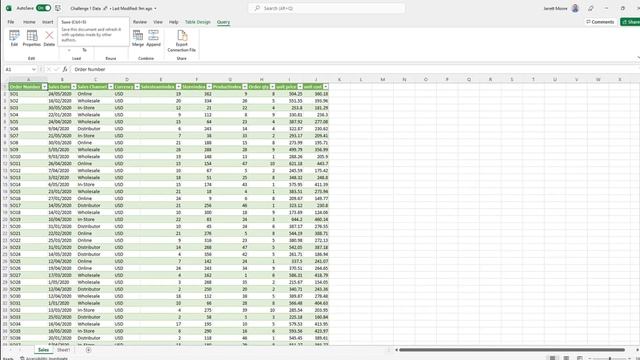The width and height of the screenshot is (640, 360).
Task: Open the Sales Channel column filter dropdown
Action: pos(111,87)
